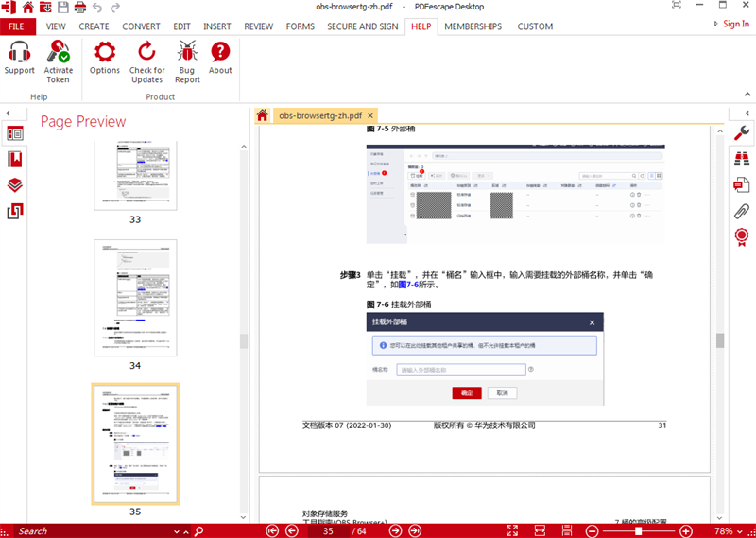Viewport: 756px width, 538px height.
Task: Open the Search options dropdown arrow
Action: [176, 531]
